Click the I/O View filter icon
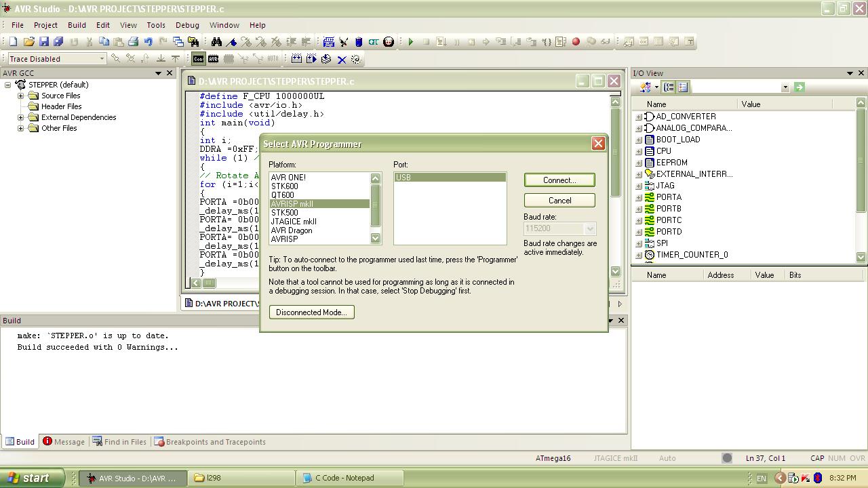 click(x=646, y=87)
